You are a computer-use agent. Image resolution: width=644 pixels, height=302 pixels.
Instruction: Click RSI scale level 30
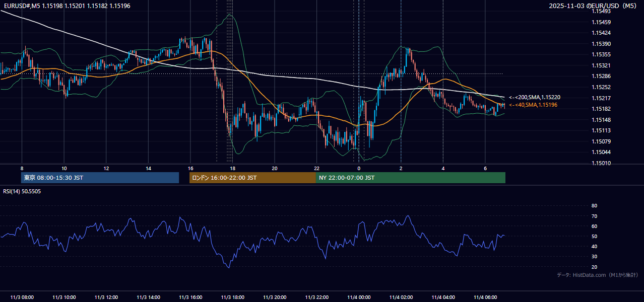[594, 257]
